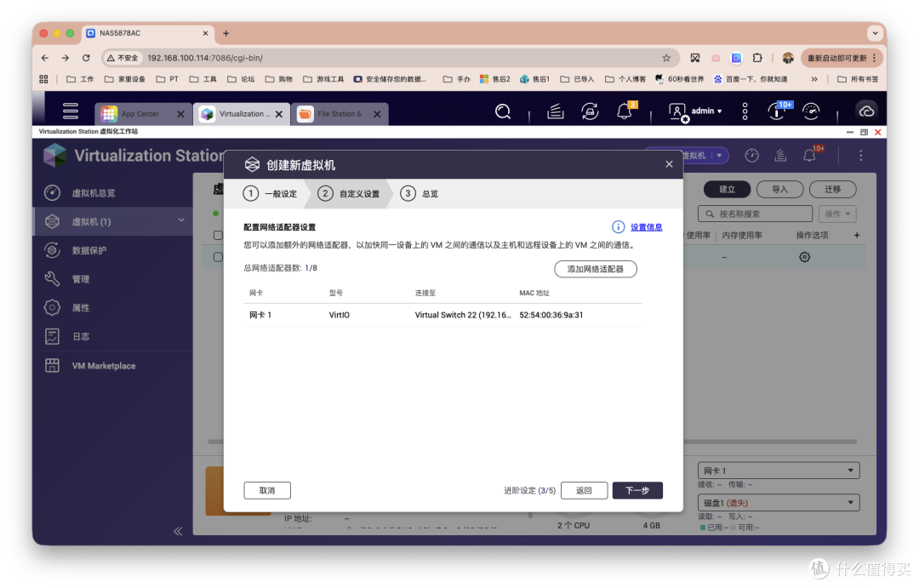Open QTS notifications bell icon
This screenshot has width=919, height=588.
coord(625,111)
